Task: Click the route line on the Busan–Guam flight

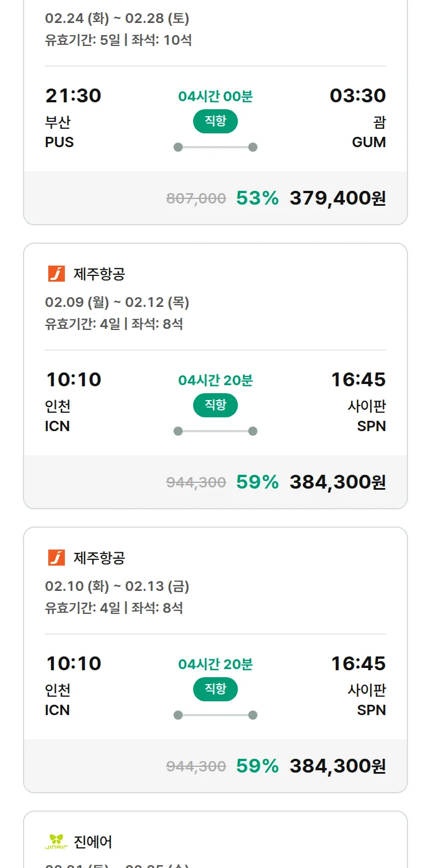Action: pos(215,147)
